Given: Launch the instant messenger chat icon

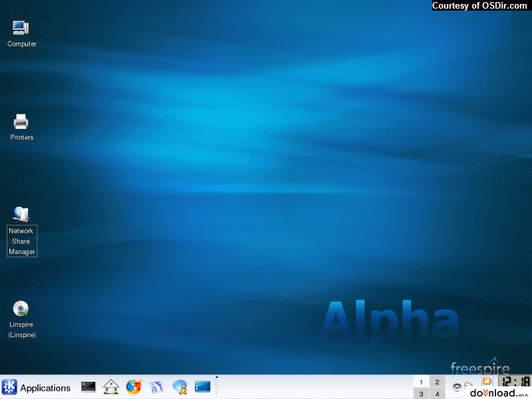Looking at the screenshot, I should (180, 387).
